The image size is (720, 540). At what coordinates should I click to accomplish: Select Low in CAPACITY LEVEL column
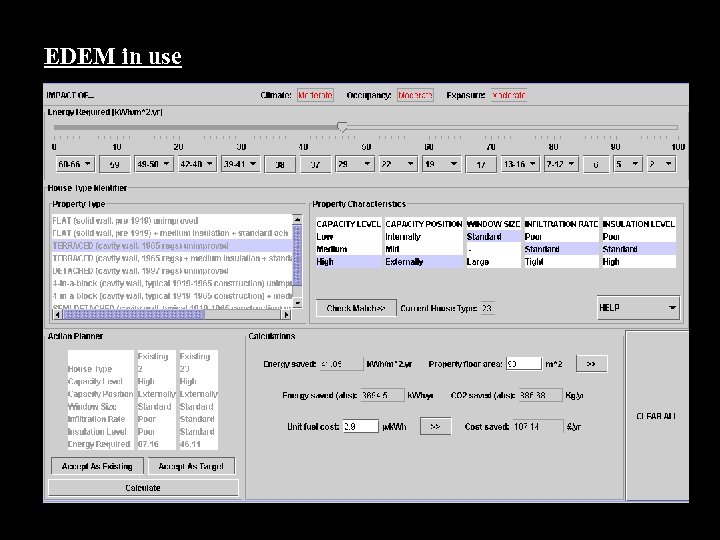coord(349,236)
